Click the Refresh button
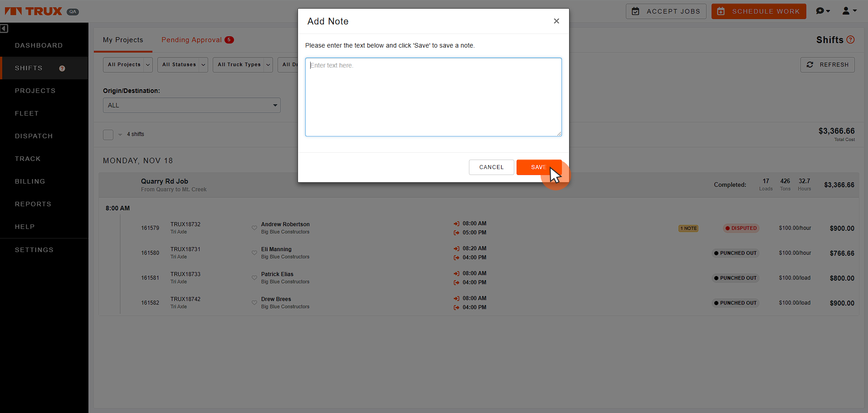The width and height of the screenshot is (868, 413). tap(828, 65)
